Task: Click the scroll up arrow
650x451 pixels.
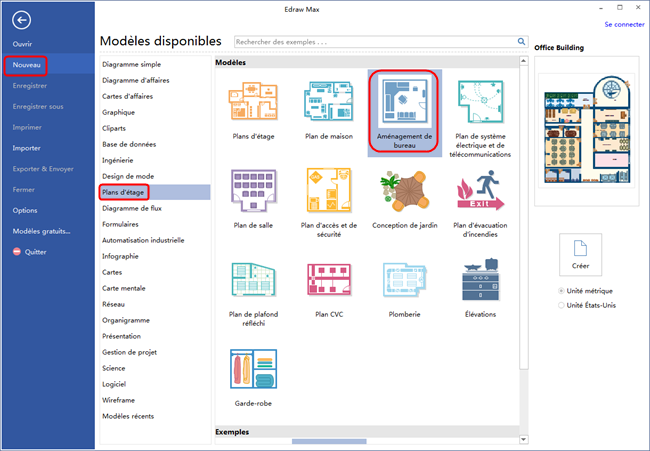Action: point(524,61)
